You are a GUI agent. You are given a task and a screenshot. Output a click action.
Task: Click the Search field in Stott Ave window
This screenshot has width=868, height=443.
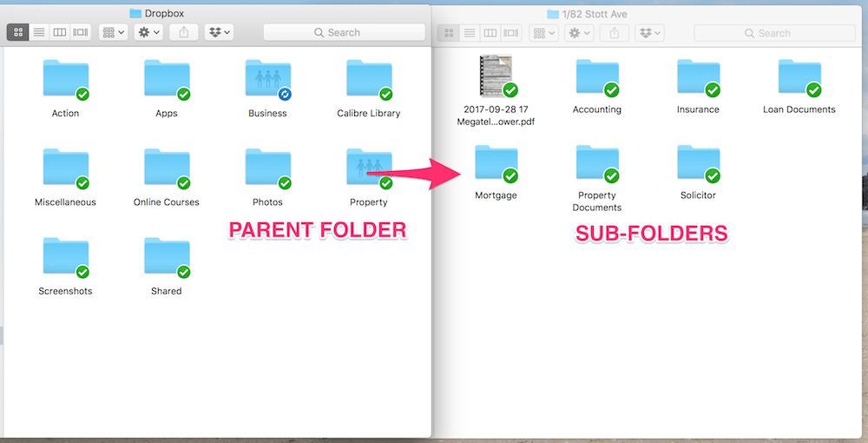click(774, 33)
